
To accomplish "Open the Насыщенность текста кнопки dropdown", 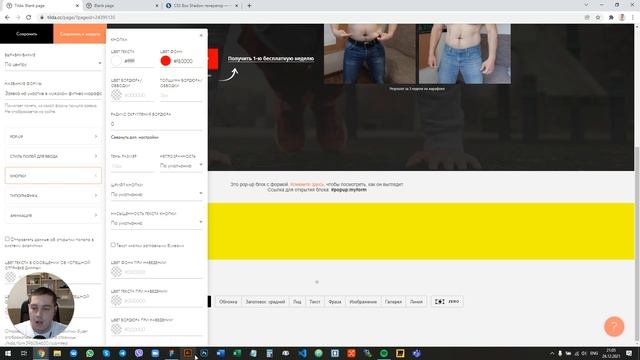I will pos(157,223).
